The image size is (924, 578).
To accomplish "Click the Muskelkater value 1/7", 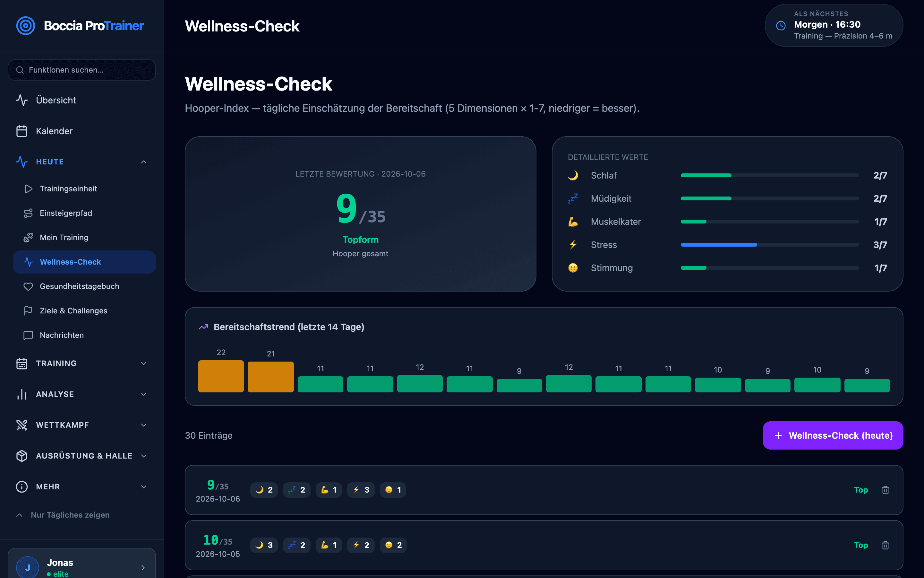I will pyautogui.click(x=880, y=222).
